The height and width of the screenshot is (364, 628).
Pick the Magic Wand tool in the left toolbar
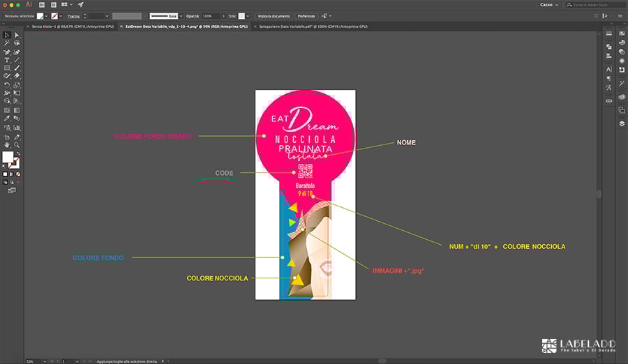(7, 43)
